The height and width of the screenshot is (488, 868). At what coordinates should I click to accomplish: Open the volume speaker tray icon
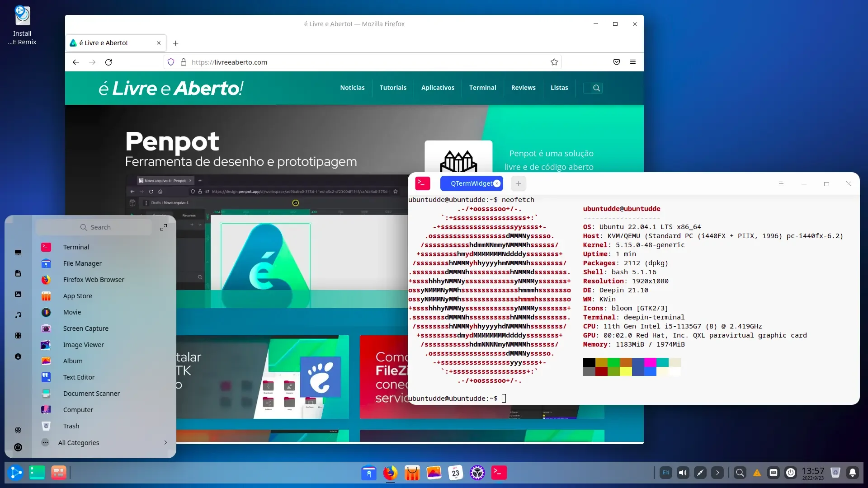pyautogui.click(x=683, y=473)
